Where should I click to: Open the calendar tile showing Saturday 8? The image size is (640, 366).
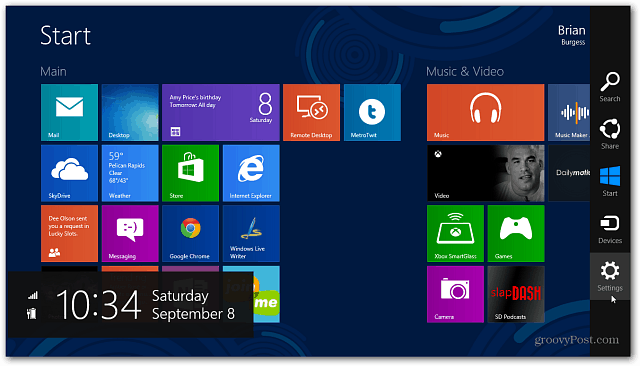click(x=221, y=113)
